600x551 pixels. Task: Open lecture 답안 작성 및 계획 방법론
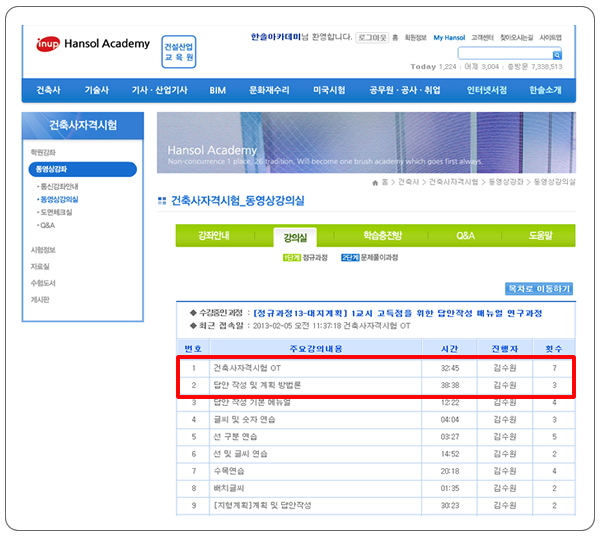coord(257,385)
